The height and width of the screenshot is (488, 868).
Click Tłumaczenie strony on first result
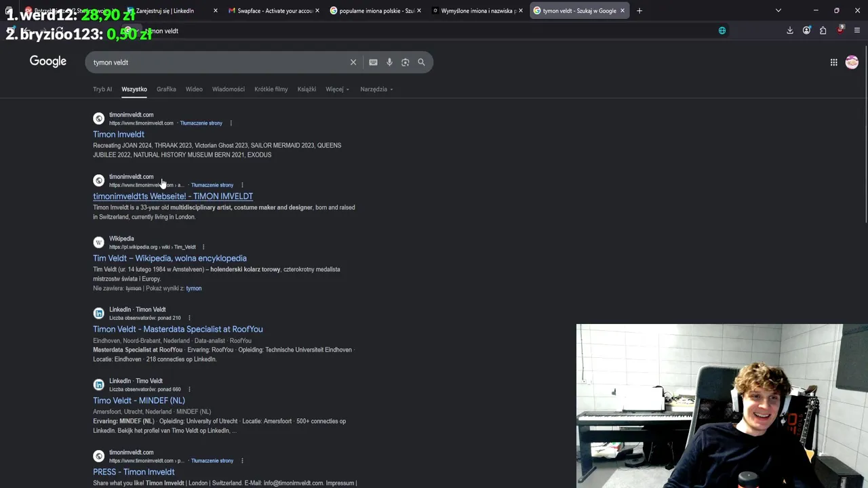201,123
